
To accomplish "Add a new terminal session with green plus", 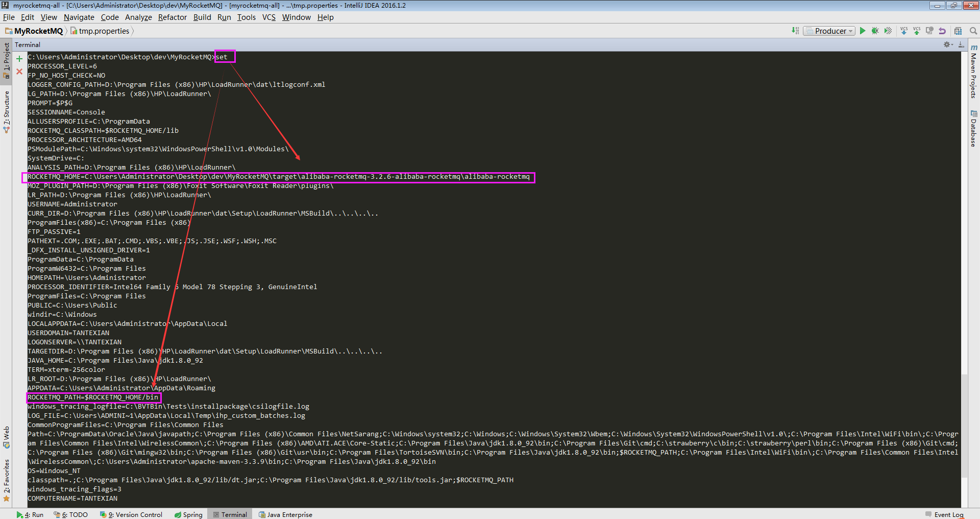I will (x=19, y=59).
